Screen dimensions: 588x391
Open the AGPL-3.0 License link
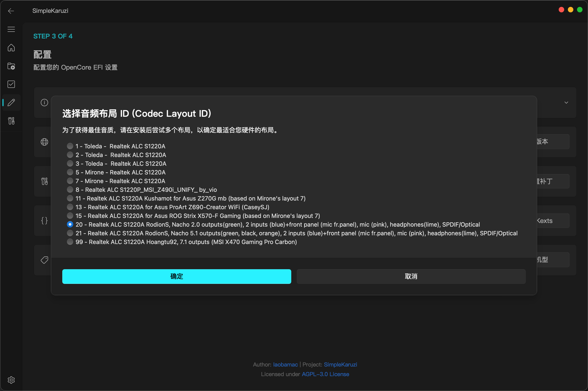tap(325, 374)
